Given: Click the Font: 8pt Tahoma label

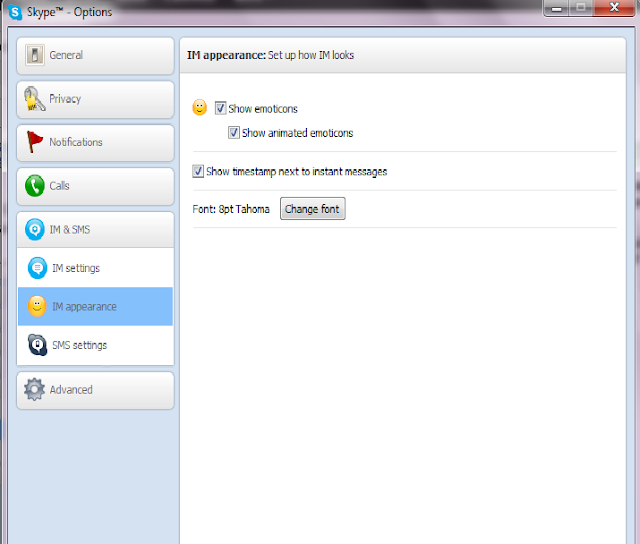Looking at the screenshot, I should click(231, 209).
